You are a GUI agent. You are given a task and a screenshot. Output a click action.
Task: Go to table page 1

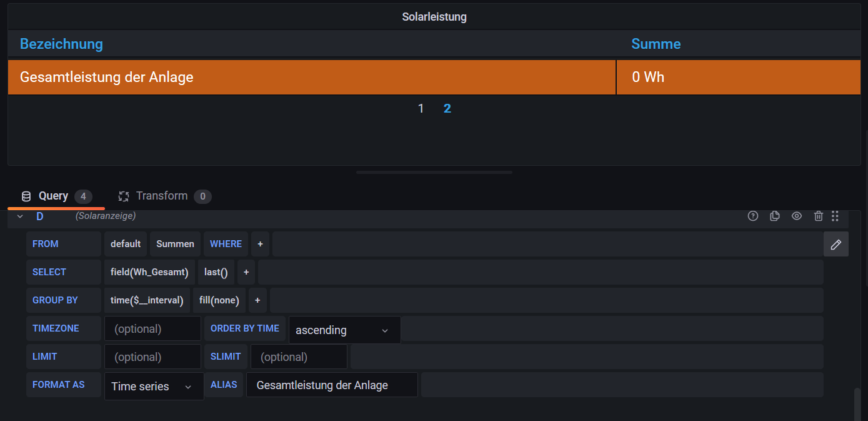(421, 109)
